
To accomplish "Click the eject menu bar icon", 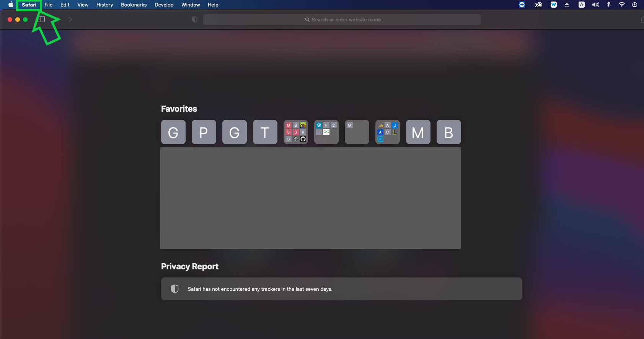I will [567, 5].
